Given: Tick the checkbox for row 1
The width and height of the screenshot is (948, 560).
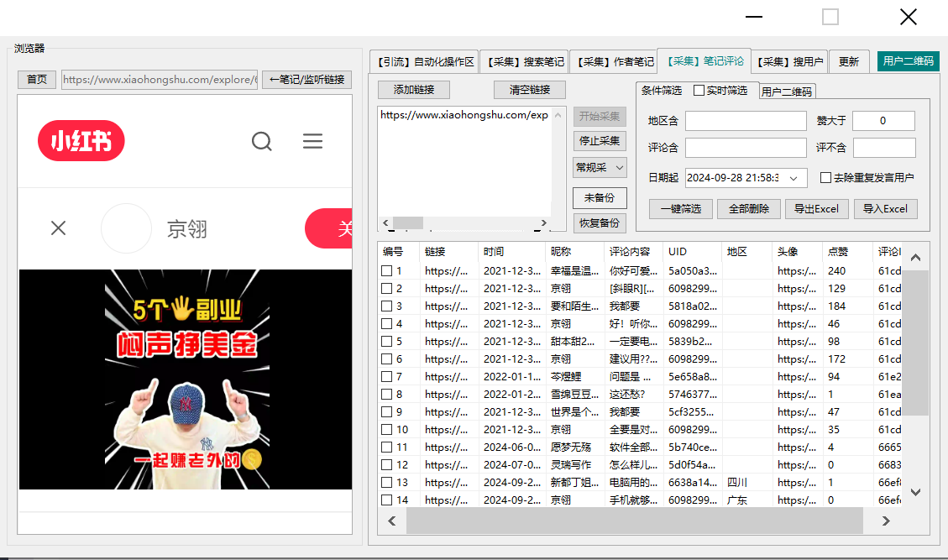Looking at the screenshot, I should tap(386, 271).
